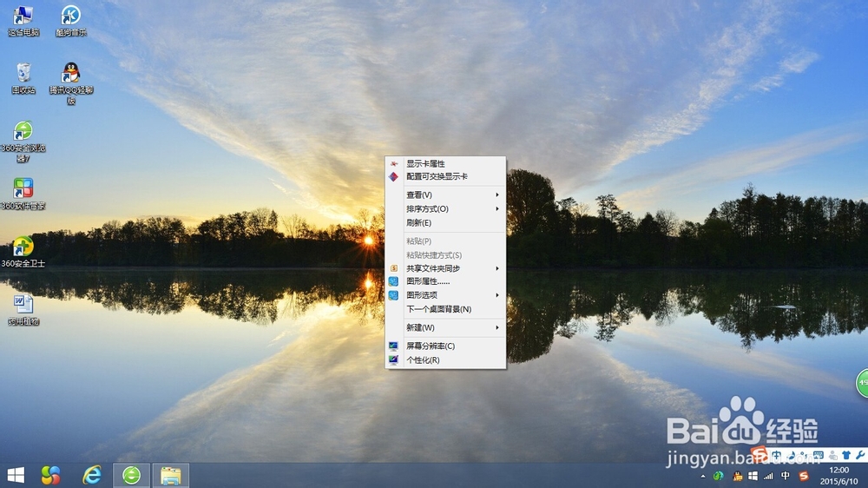Open Sogou soft keyboard icon
The image size is (868, 488).
click(x=819, y=455)
